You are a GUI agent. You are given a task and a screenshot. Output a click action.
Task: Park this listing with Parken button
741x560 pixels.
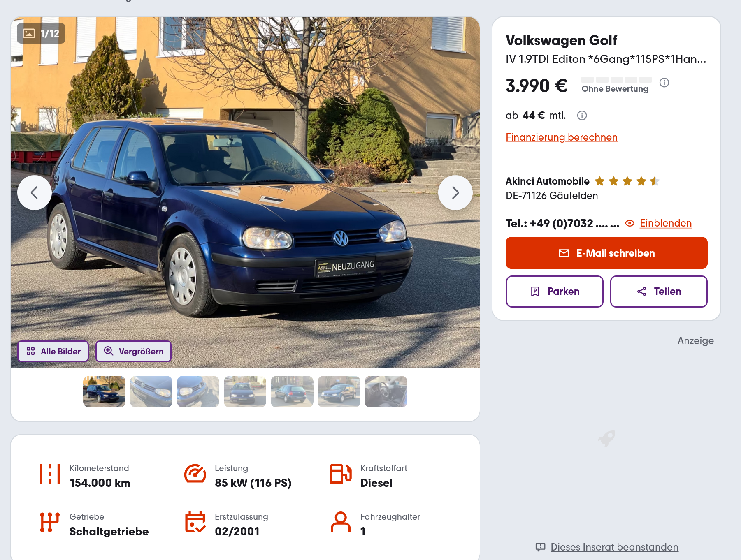point(555,292)
